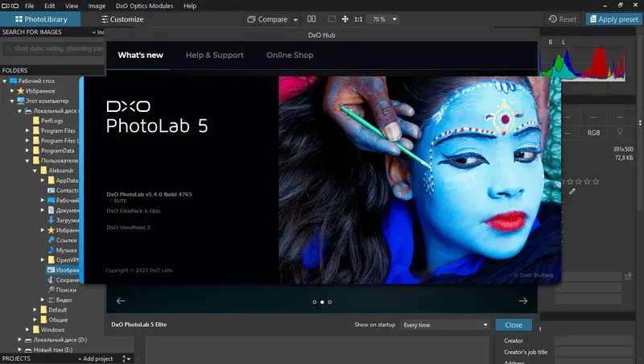Select the Help & Support tab
The height and width of the screenshot is (364, 644).
point(214,55)
